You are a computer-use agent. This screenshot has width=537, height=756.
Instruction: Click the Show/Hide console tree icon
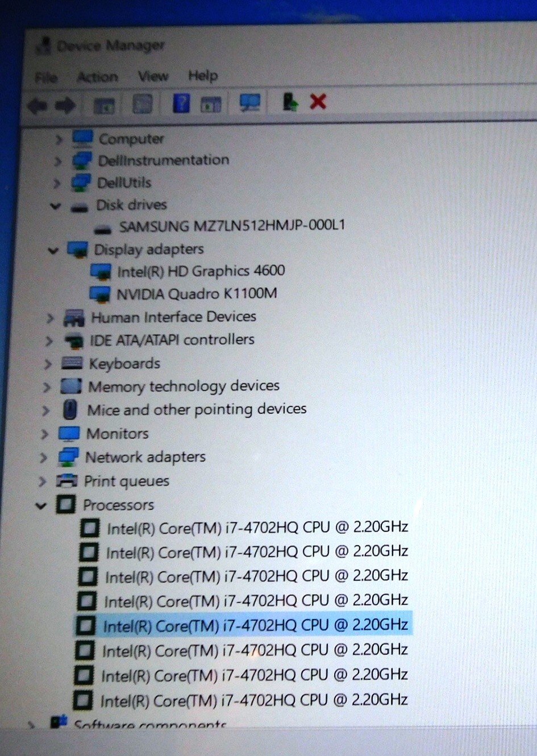pyautogui.click(x=104, y=105)
